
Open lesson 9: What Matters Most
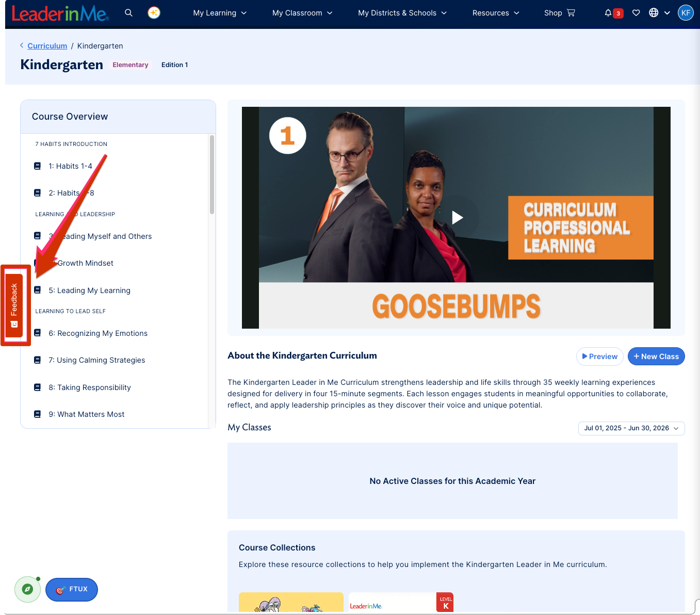(x=87, y=414)
